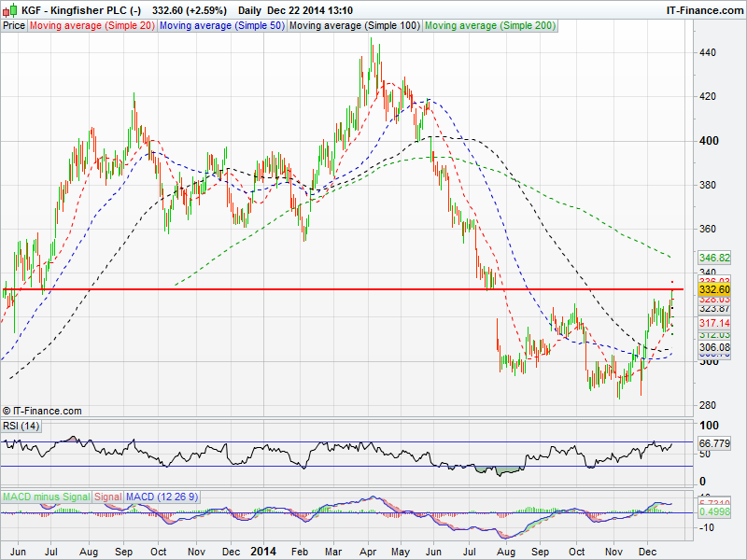This screenshot has height=560, width=747.
Task: Click the 2014 year marker on time axis
Action: coord(265,552)
